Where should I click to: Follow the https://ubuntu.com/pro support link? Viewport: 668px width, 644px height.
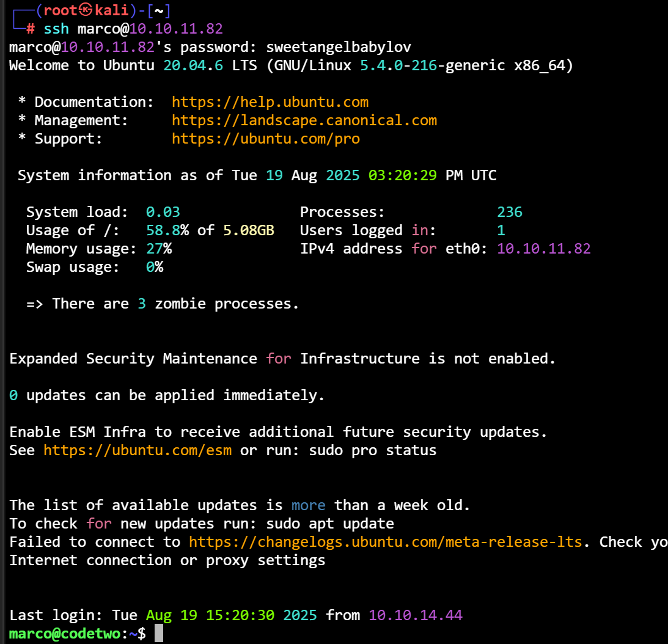pyautogui.click(x=265, y=139)
